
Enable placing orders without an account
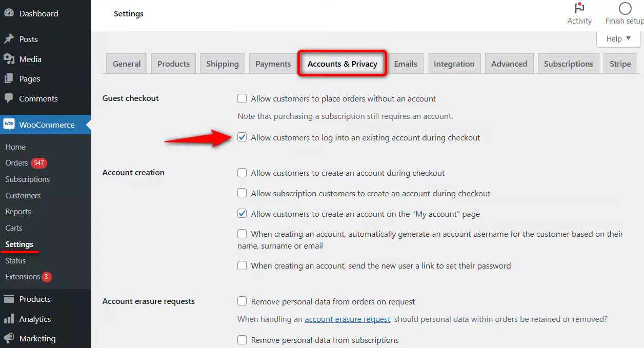[x=242, y=98]
